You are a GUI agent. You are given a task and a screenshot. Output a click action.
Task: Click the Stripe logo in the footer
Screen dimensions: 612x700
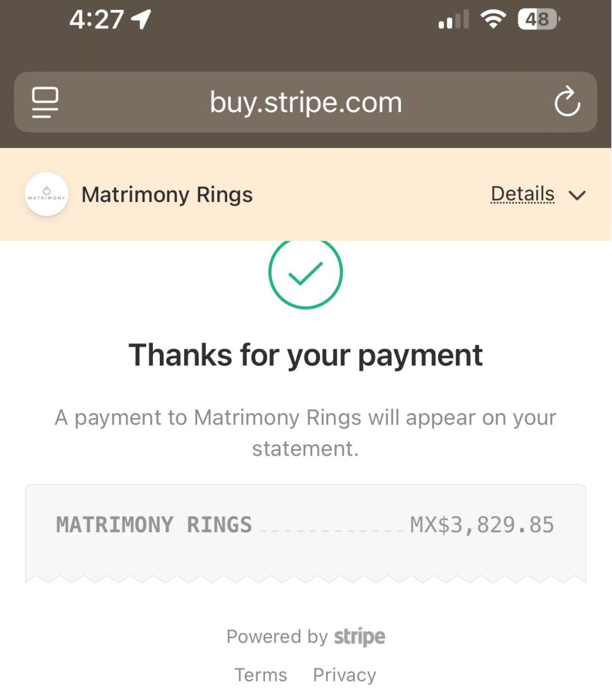359,637
